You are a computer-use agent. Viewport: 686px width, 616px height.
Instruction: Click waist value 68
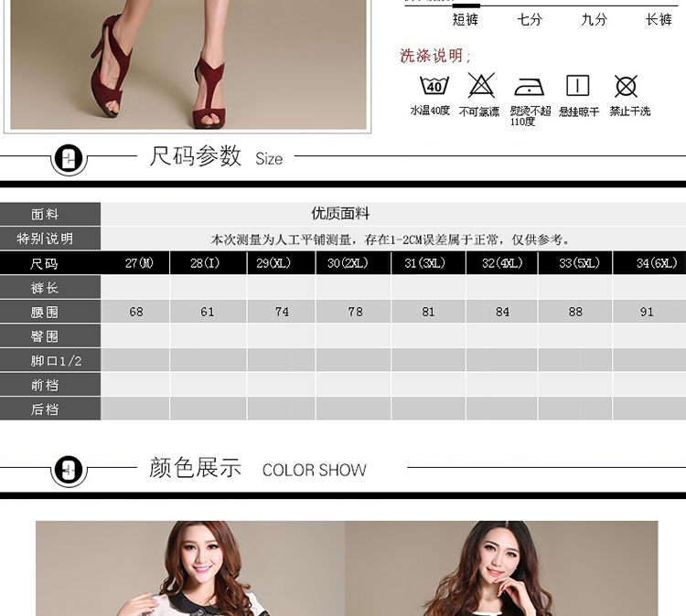pos(136,312)
